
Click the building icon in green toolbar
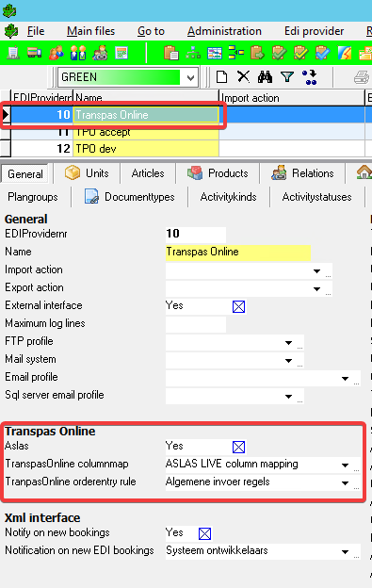13,53
